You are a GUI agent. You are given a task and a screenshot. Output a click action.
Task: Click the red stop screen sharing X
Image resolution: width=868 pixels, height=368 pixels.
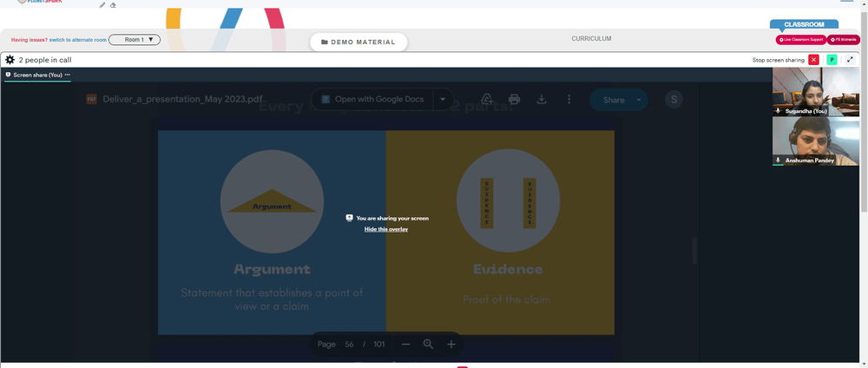[x=813, y=60]
